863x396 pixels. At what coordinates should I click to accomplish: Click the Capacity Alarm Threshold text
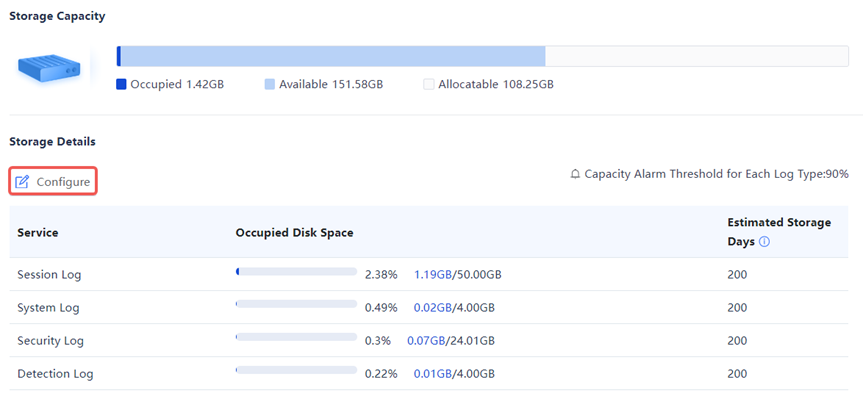coord(716,175)
